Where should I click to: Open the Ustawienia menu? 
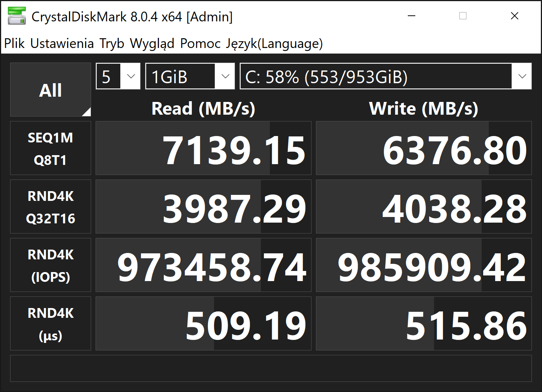[x=62, y=43]
